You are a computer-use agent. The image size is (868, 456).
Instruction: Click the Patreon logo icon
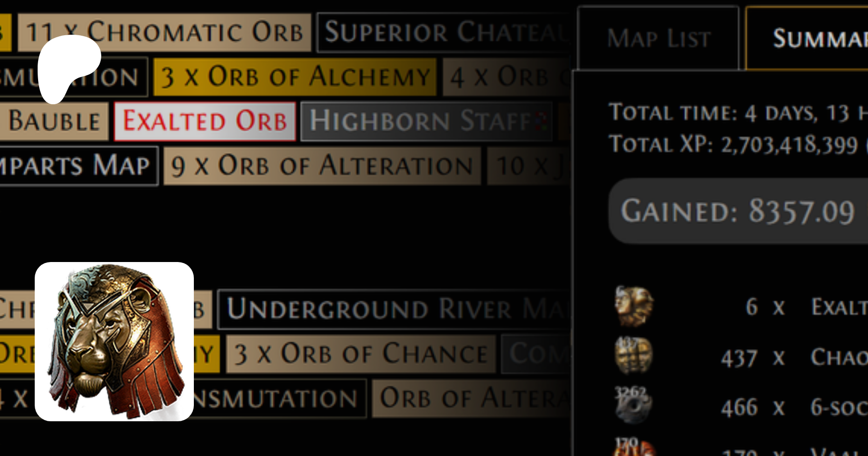tap(68, 69)
